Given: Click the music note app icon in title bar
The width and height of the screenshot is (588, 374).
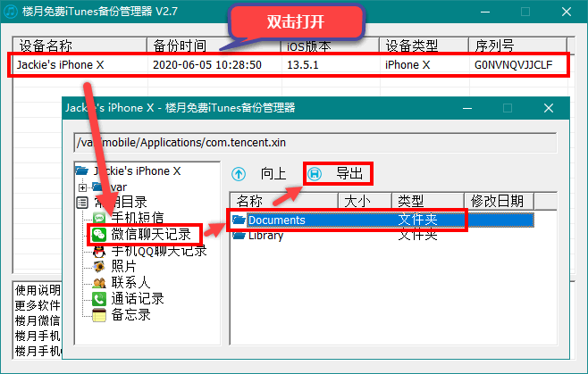Looking at the screenshot, I should click(11, 12).
